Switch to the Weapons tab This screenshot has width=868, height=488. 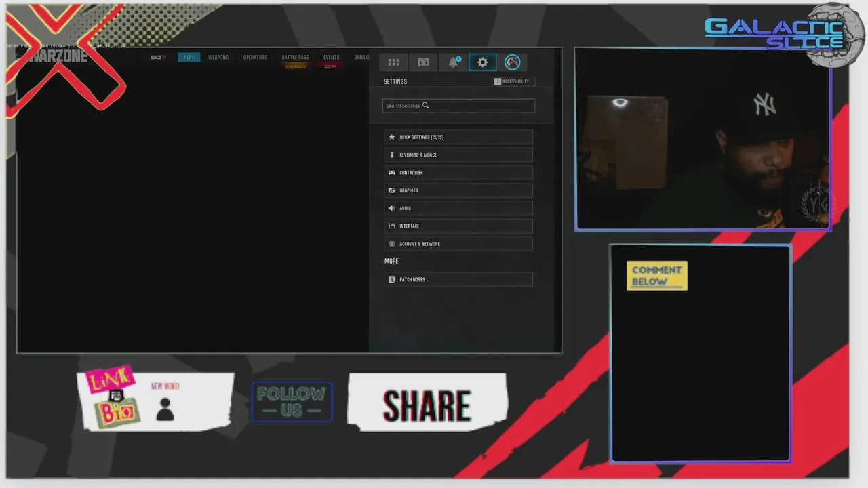[218, 58]
